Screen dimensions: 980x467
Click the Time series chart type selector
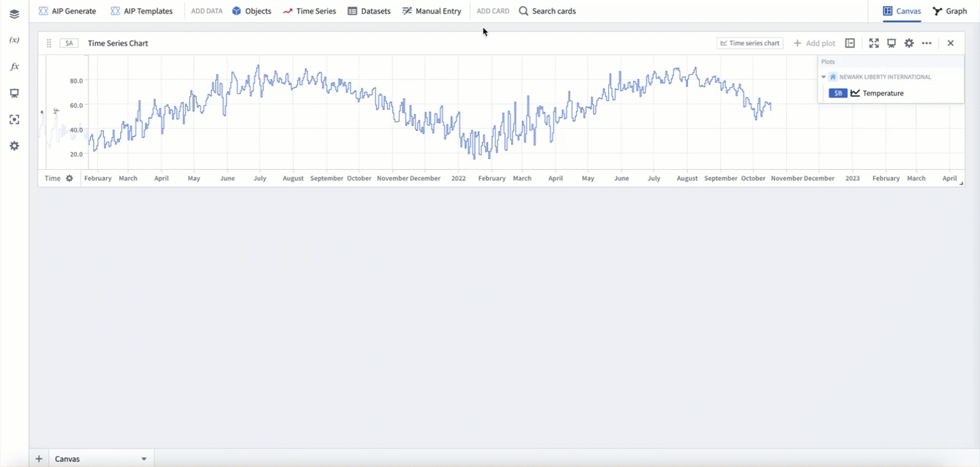pyautogui.click(x=749, y=43)
